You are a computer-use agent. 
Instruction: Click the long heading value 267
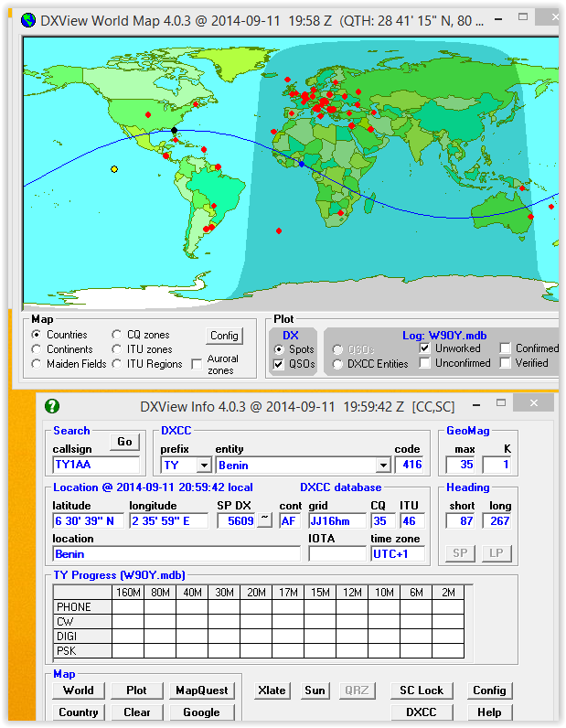click(497, 521)
